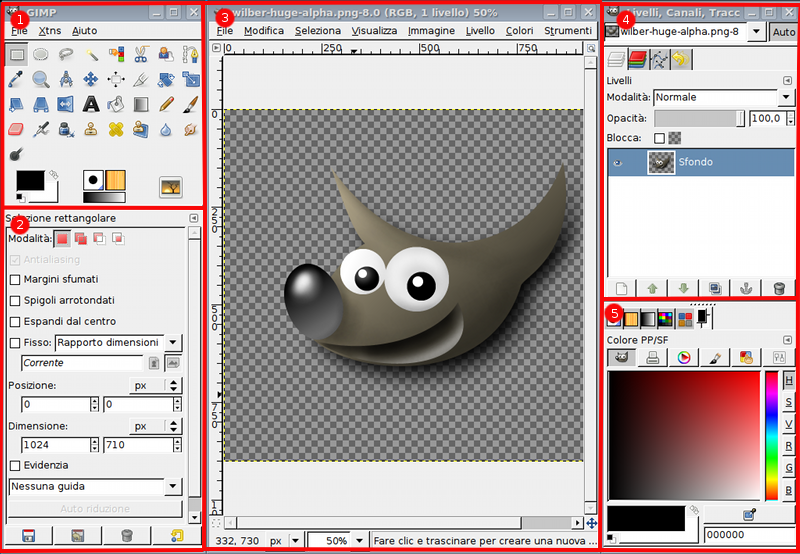Open the layer Modalità Normale dropdown
Image resolution: width=800 pixels, height=554 pixels.
point(786,98)
